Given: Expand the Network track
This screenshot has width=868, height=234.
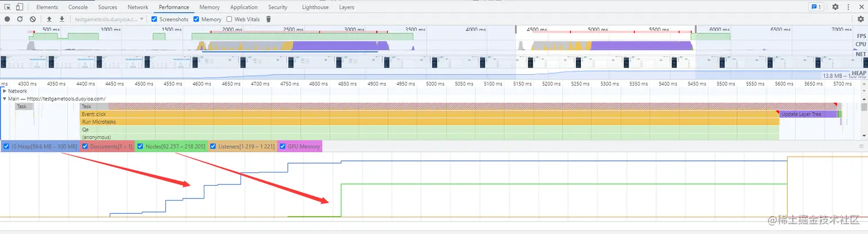Looking at the screenshot, I should click(5, 91).
